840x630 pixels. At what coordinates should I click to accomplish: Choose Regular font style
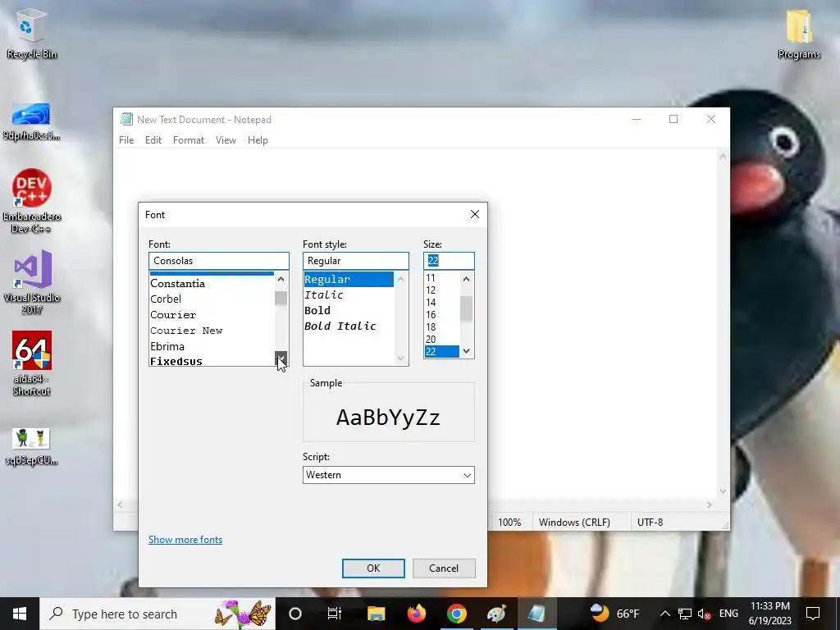pos(349,279)
